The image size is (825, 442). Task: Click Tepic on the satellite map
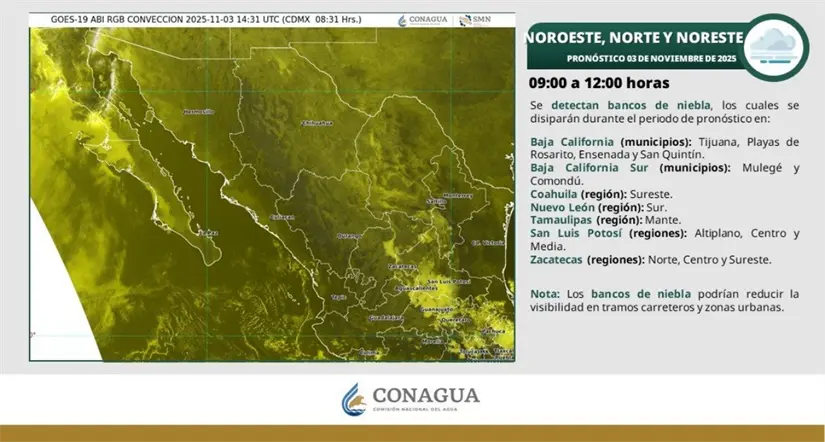coord(339,297)
